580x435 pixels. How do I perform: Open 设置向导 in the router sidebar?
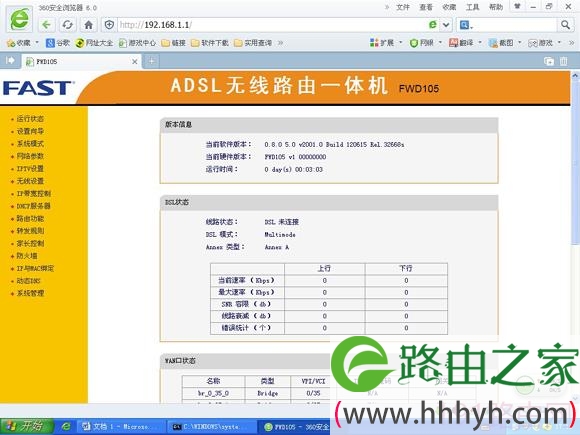[30, 131]
